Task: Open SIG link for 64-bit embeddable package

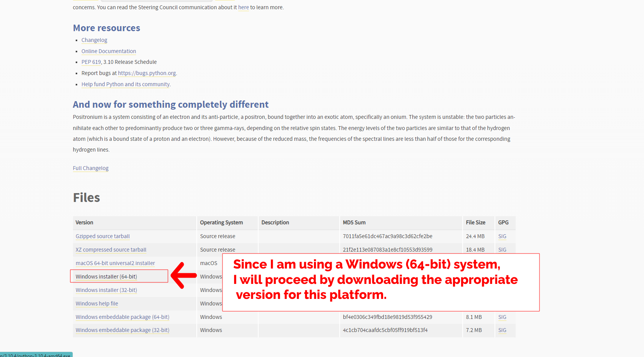Action: (x=502, y=317)
